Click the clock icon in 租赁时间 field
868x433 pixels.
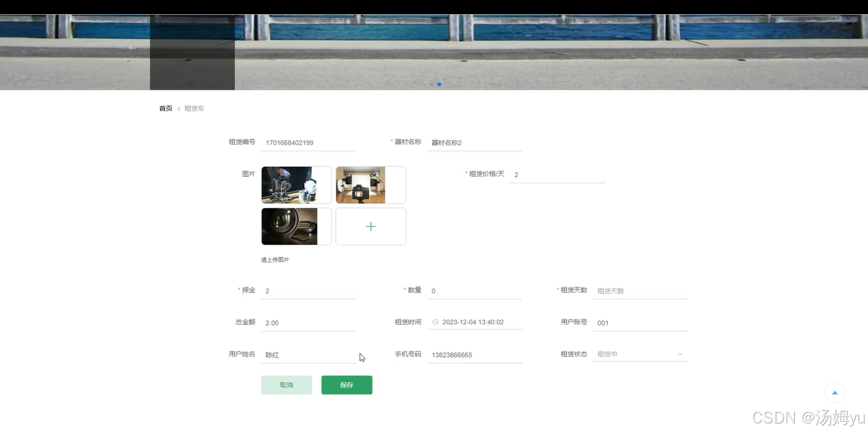click(x=435, y=322)
